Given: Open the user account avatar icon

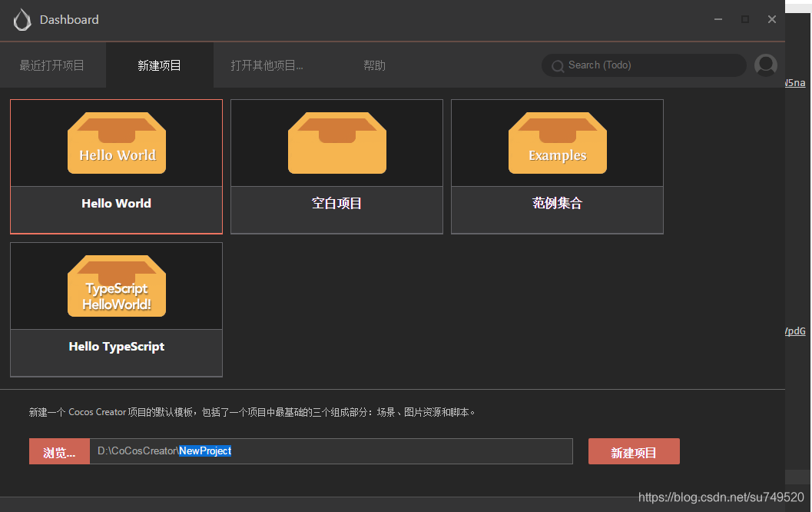Looking at the screenshot, I should point(765,65).
